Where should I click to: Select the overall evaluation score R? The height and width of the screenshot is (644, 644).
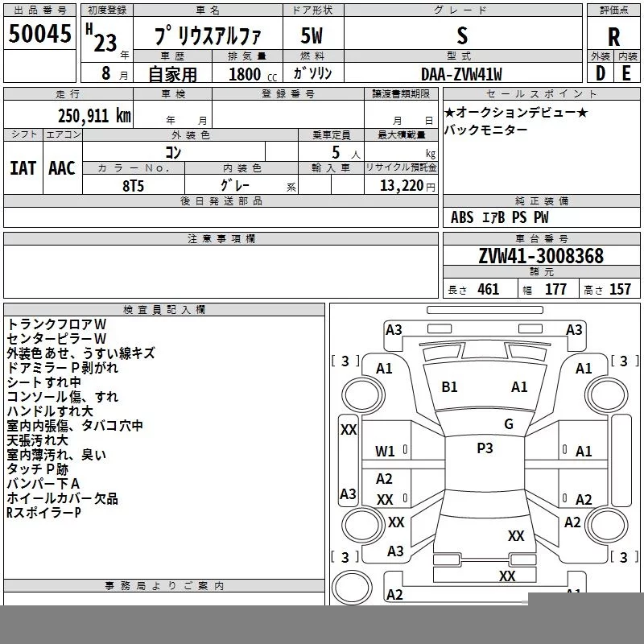(613, 37)
